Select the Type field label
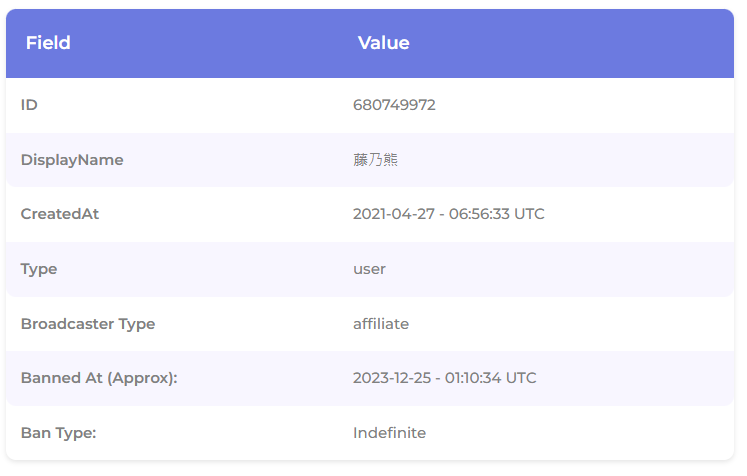This screenshot has height=476, width=747. [x=39, y=269]
